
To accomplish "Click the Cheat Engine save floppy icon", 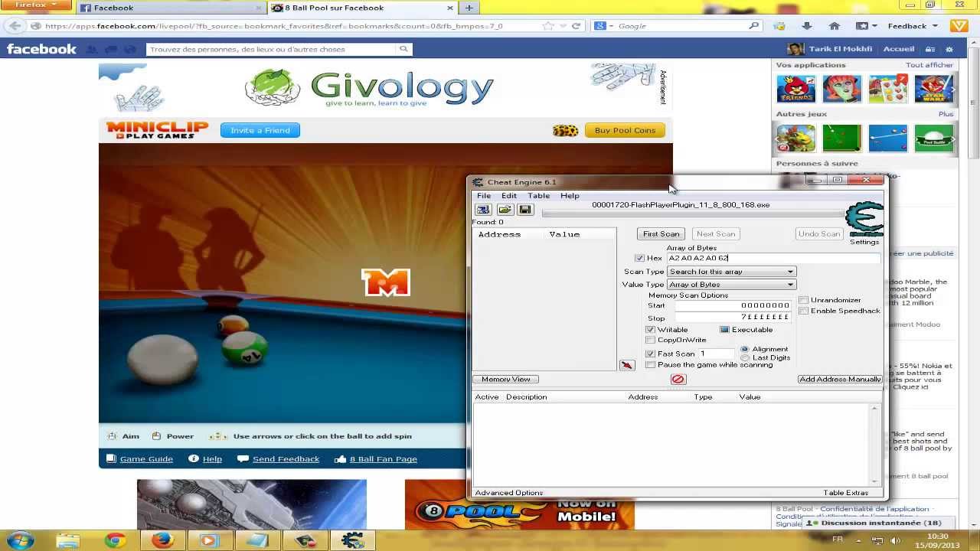I will click(525, 210).
